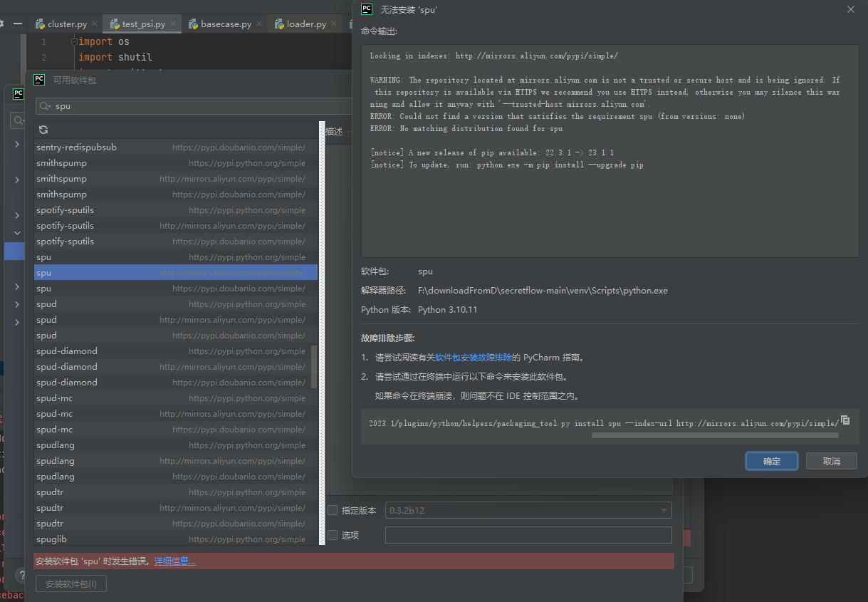Click the 安装软件包(I) button
The image size is (868, 602).
click(70, 583)
